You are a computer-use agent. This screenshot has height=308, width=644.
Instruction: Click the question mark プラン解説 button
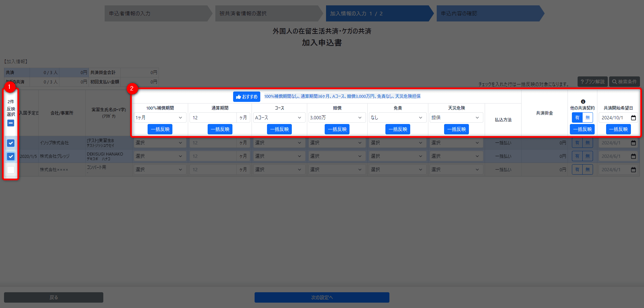tap(592, 82)
